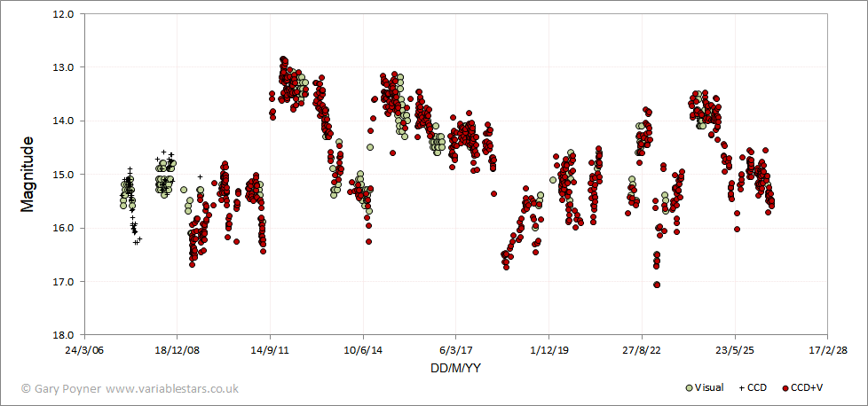Click the 12.0 magnitude axis label
The width and height of the screenshot is (868, 406).
pyautogui.click(x=66, y=14)
